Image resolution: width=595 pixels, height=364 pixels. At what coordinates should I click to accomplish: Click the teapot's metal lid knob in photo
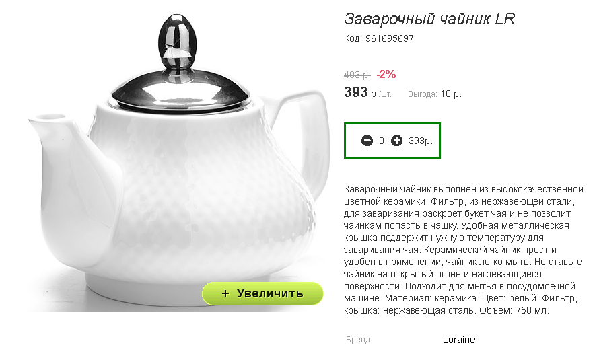tap(178, 41)
